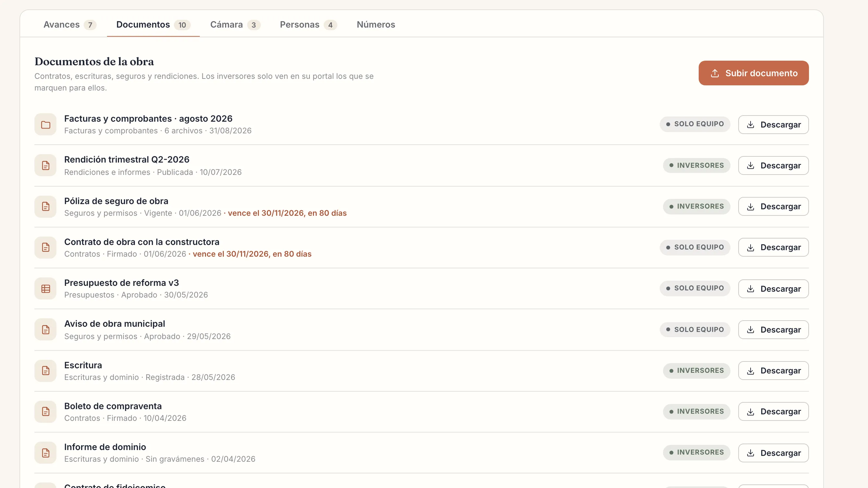The height and width of the screenshot is (488, 868).
Task: Open the Números tab
Action: pyautogui.click(x=376, y=25)
